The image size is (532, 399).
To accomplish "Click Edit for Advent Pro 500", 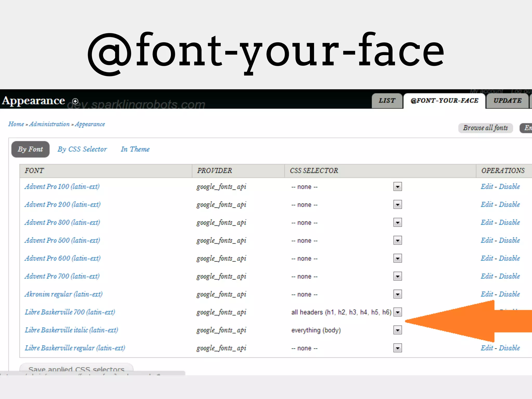I will 487,240.
